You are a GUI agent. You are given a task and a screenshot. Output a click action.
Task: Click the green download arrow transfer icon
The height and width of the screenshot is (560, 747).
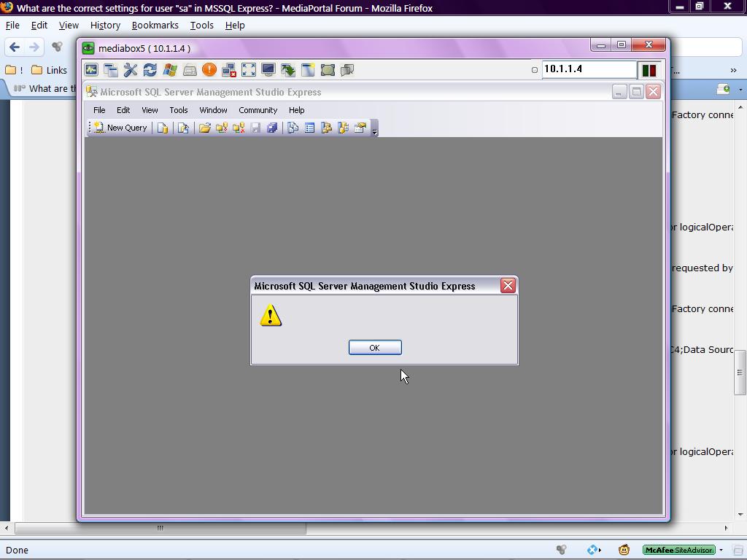click(288, 70)
